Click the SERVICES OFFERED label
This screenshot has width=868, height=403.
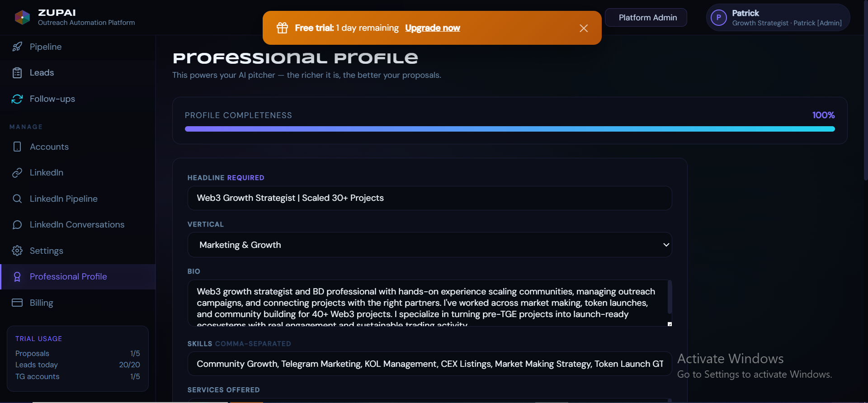224,390
